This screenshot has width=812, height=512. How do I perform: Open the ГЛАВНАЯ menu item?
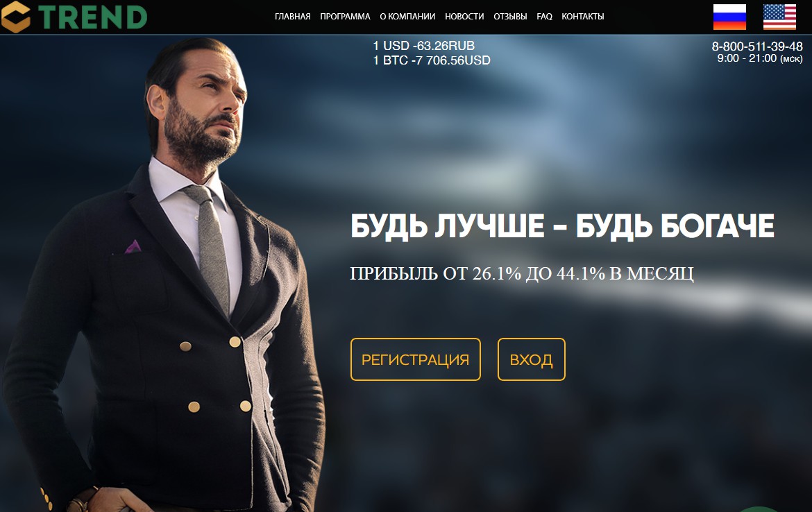[293, 17]
